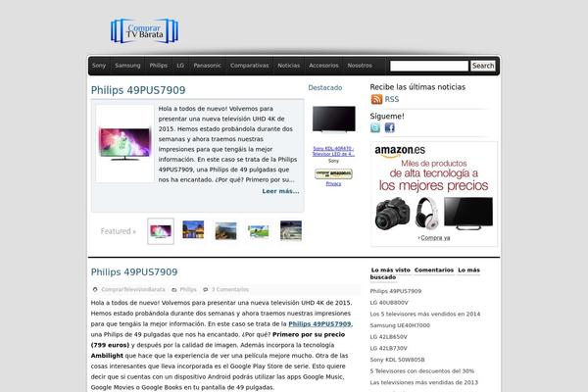This screenshot has height=392, width=588.
Task: Select the fifth featured thumbnail
Action: (291, 230)
